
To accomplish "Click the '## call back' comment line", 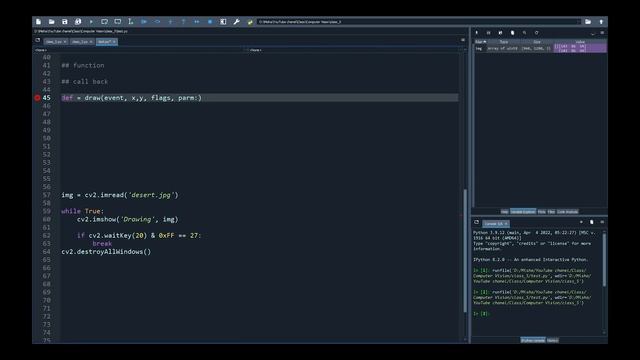I will point(84,82).
